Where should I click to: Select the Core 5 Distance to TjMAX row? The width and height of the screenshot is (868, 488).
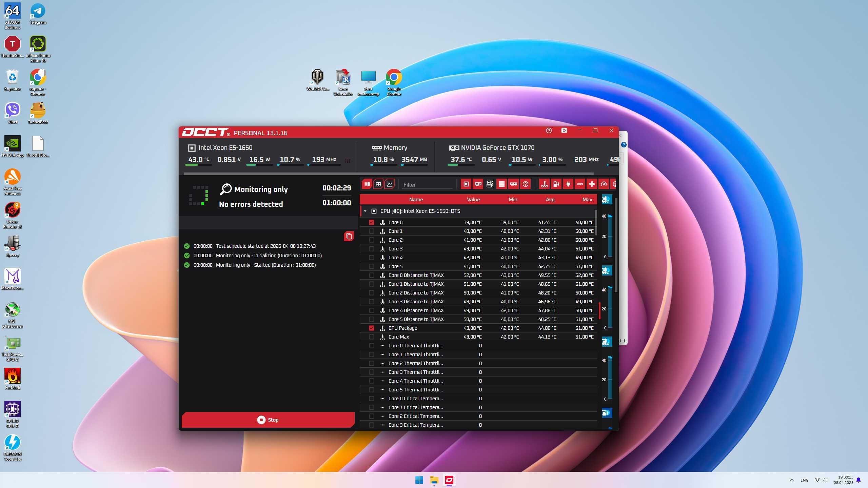pyautogui.click(x=478, y=319)
